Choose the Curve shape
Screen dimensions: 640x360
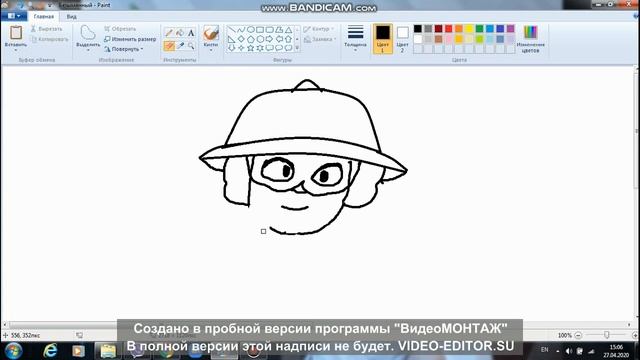(x=241, y=30)
